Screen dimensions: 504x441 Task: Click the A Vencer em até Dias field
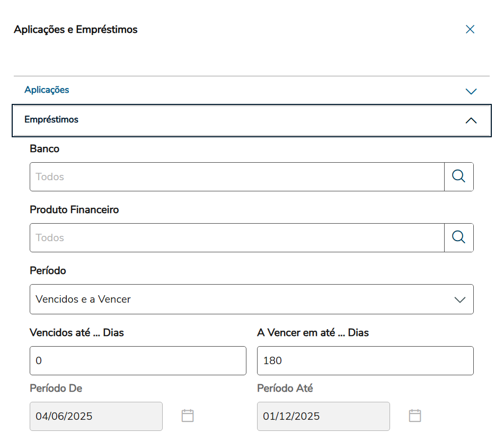tap(365, 361)
